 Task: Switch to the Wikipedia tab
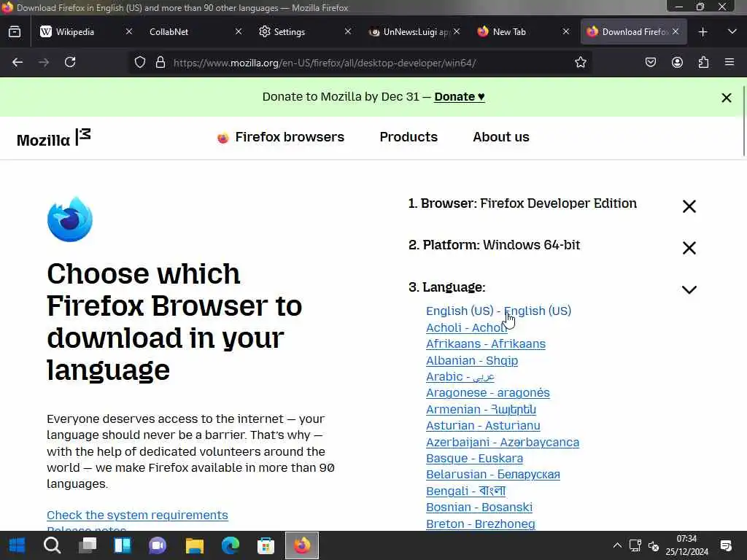pos(75,32)
